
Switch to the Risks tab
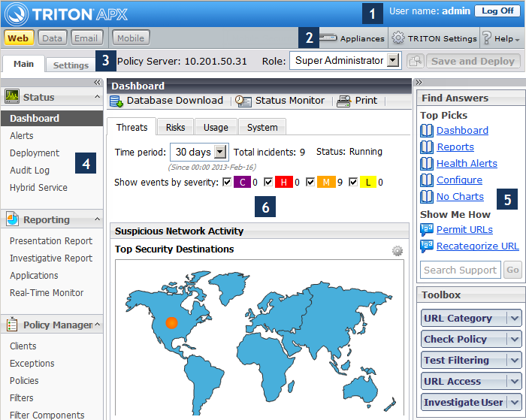click(175, 127)
